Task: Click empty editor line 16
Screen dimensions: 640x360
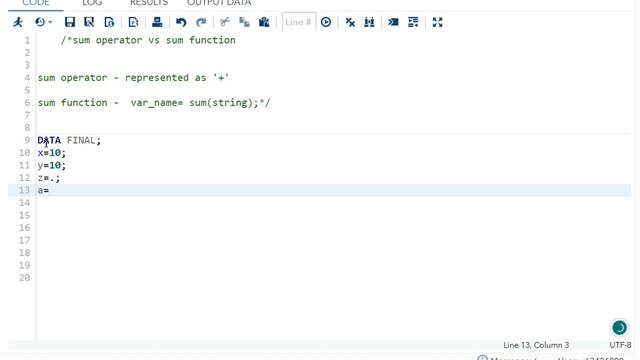Action: point(334,228)
